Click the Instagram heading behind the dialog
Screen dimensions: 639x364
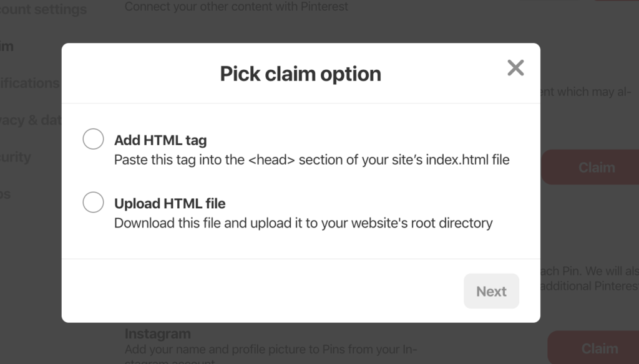pos(158,333)
